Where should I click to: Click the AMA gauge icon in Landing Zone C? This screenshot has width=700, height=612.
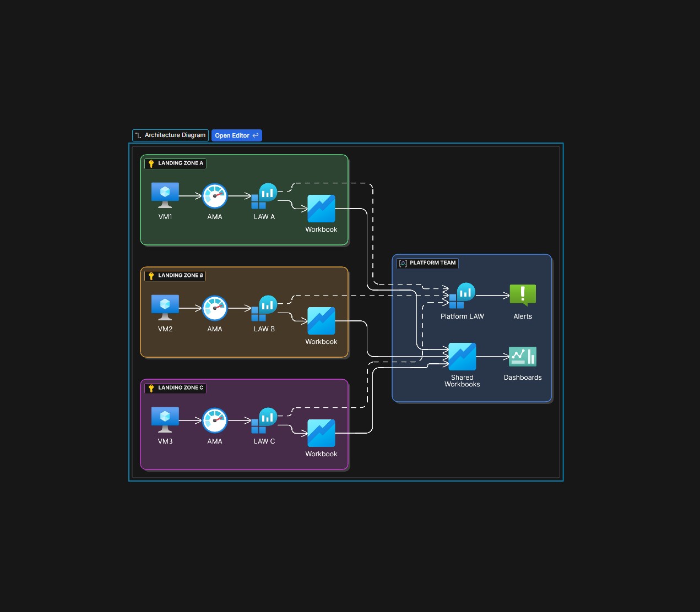(214, 419)
